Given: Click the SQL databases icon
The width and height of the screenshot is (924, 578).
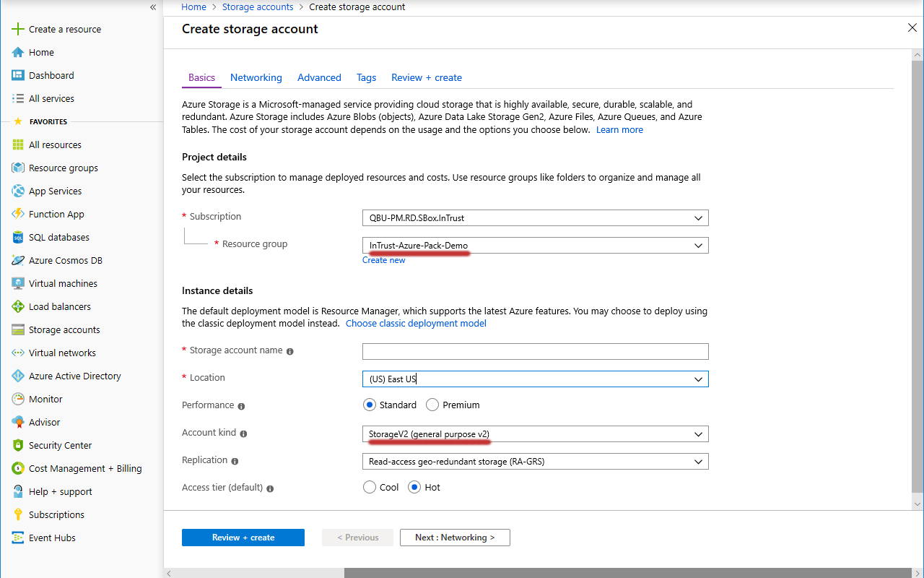Looking at the screenshot, I should pos(18,237).
